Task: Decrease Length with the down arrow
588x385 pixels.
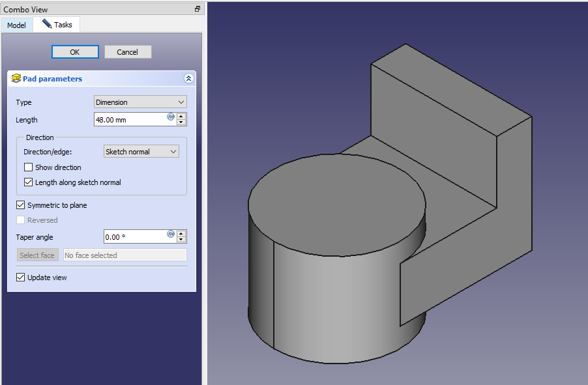Action: click(181, 122)
